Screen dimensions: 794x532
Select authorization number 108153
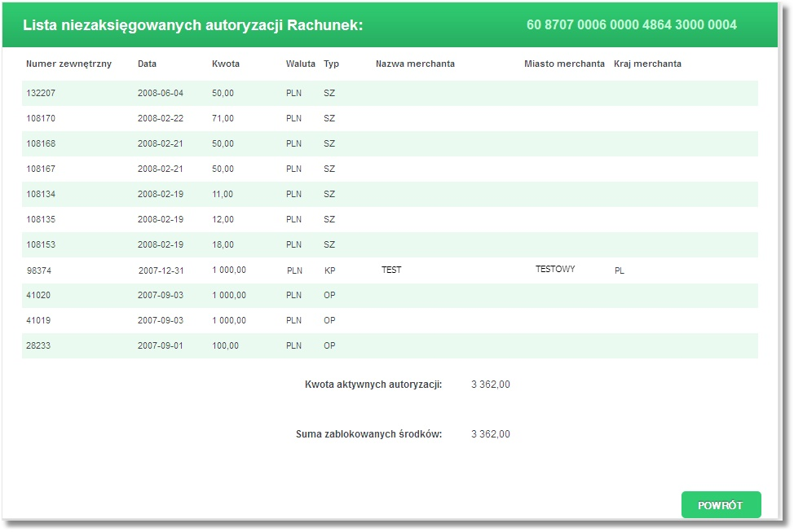tap(41, 245)
